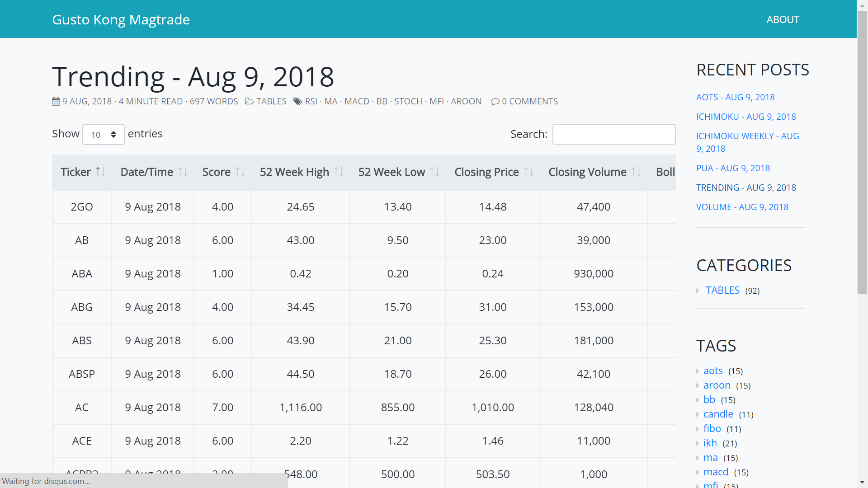Image resolution: width=868 pixels, height=488 pixels.
Task: Sort by Closing Price arrows
Action: tap(528, 172)
